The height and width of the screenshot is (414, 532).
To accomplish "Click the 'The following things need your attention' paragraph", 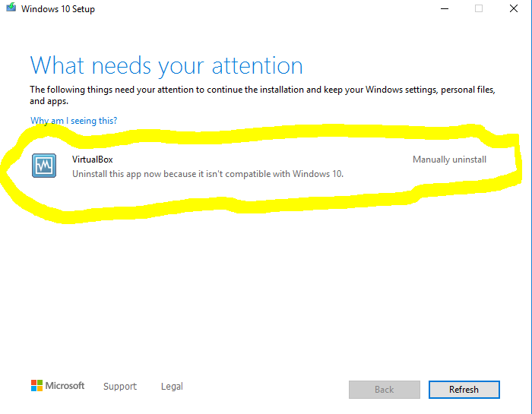I will (263, 95).
